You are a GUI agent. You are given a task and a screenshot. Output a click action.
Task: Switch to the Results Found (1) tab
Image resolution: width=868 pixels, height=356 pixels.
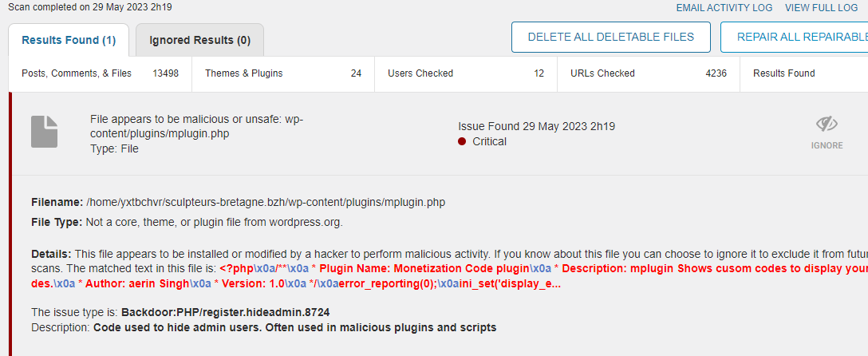[69, 40]
